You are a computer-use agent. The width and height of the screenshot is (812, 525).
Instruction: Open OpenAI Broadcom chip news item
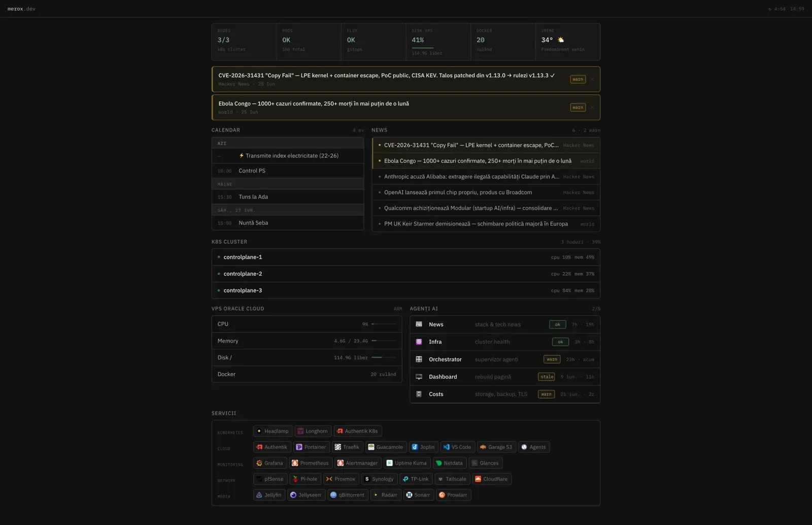(x=486, y=192)
